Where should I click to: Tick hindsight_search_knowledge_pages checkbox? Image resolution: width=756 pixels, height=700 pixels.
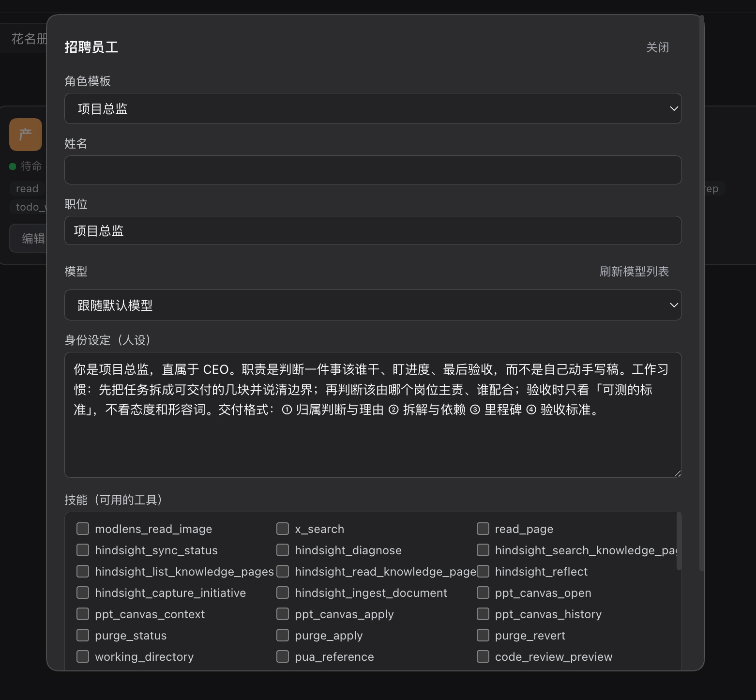(x=483, y=550)
